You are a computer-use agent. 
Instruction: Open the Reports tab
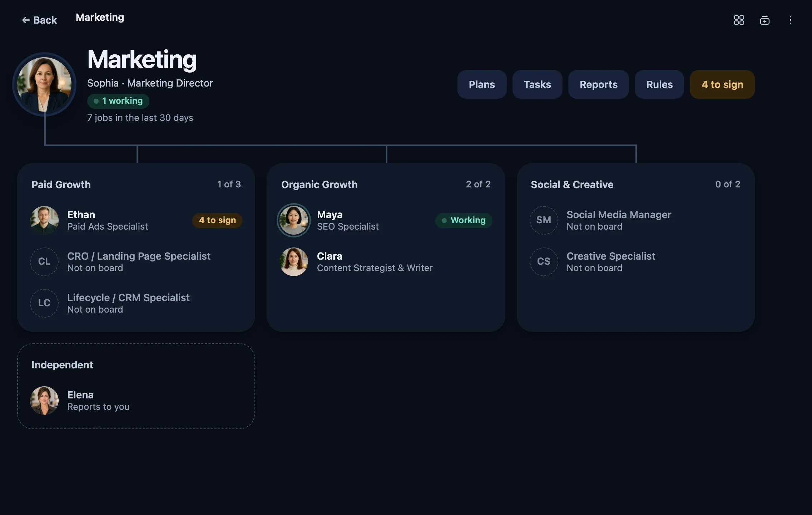pyautogui.click(x=598, y=84)
